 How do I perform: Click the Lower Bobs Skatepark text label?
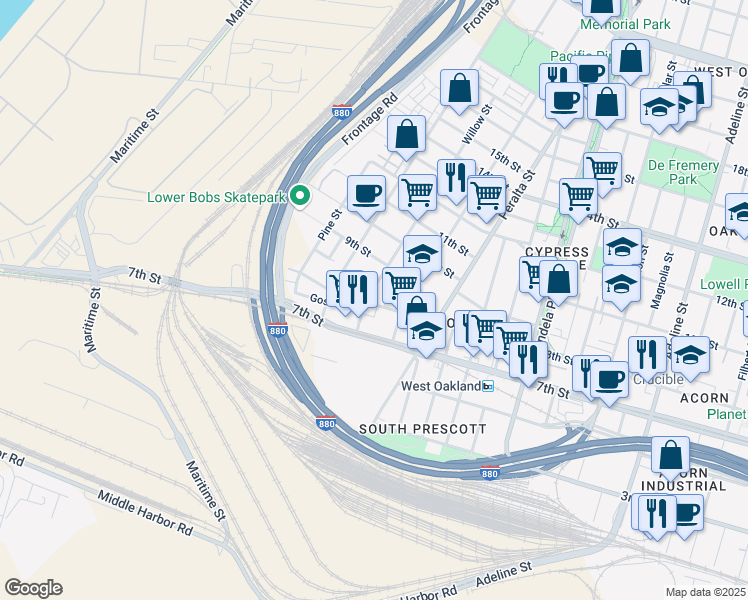coord(217,197)
